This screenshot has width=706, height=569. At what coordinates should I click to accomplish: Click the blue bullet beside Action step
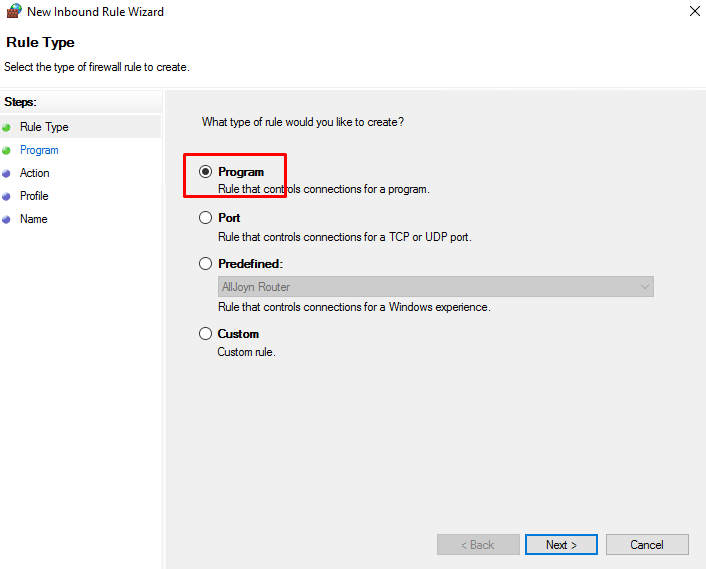[x=7, y=173]
